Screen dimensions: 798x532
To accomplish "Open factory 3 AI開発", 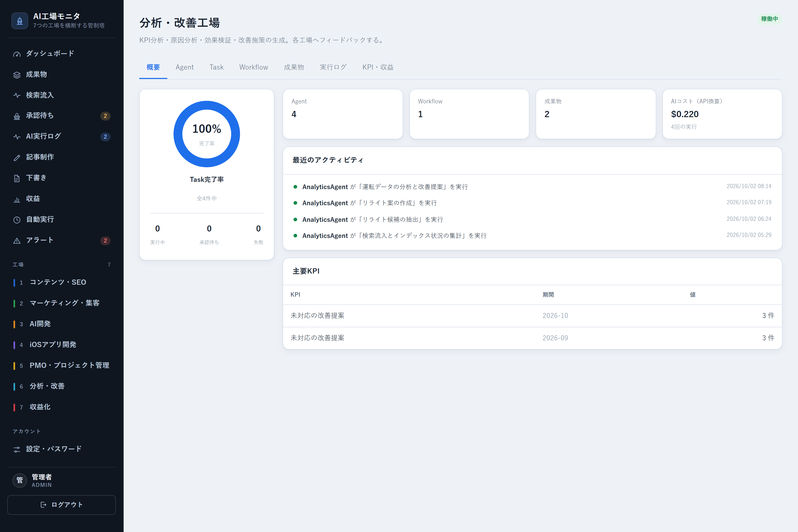I will pos(61,324).
